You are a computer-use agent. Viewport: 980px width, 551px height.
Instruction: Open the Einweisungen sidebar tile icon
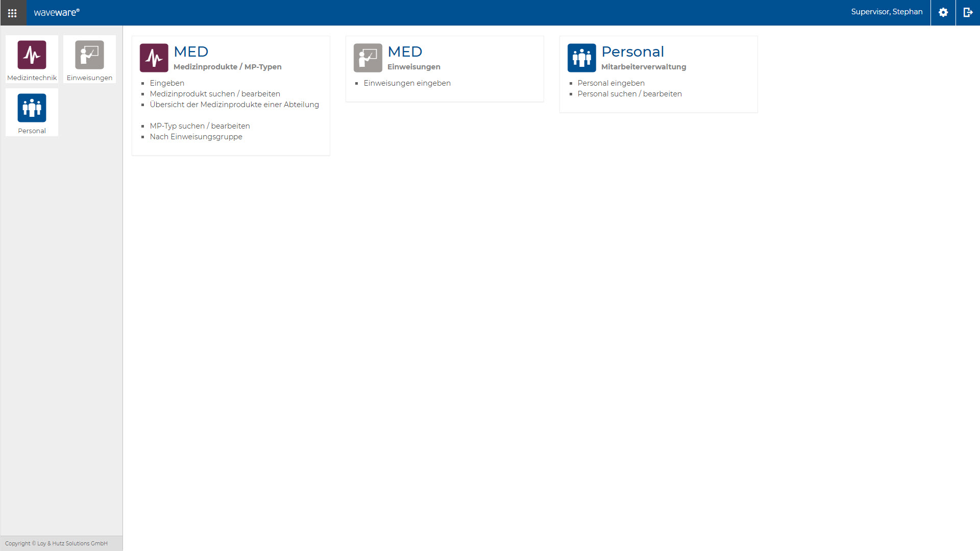pos(89,55)
